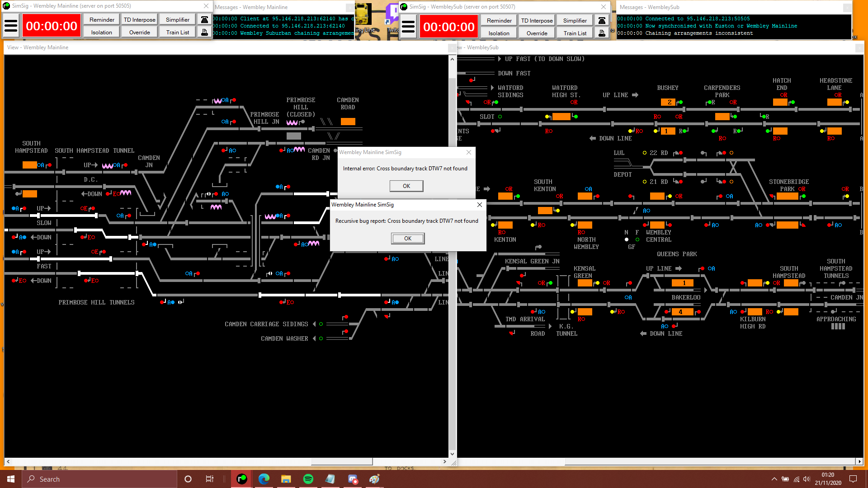Click OK in the Recursive bug report dialog
Screen dimensions: 868x488
(x=408, y=239)
